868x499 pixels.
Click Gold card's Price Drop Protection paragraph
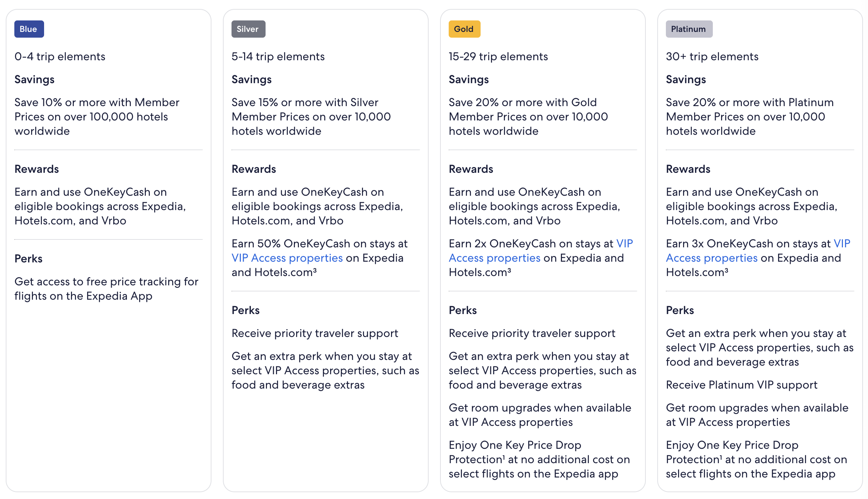tap(539, 460)
